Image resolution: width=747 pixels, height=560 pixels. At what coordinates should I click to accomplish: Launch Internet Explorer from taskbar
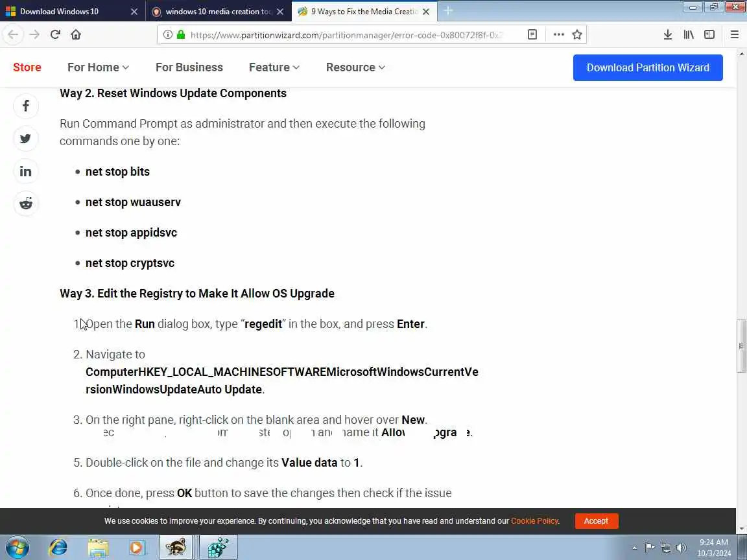point(58,548)
